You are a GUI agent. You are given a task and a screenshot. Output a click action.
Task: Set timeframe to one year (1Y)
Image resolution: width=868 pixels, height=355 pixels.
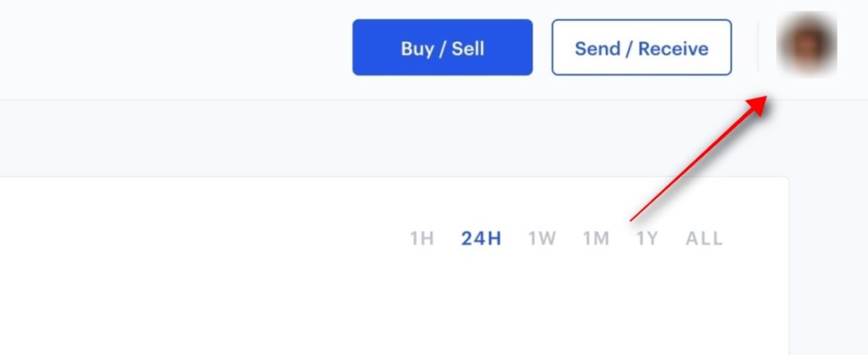pyautogui.click(x=647, y=238)
